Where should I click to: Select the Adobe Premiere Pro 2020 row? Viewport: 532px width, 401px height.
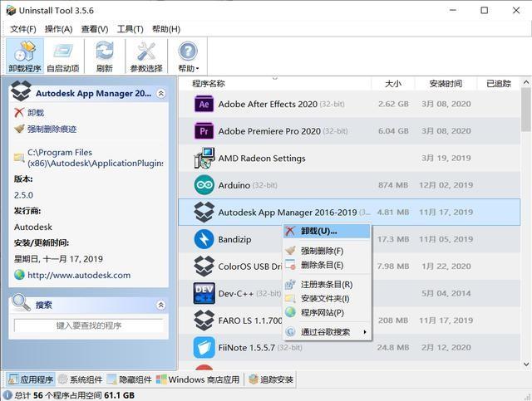[x=349, y=131]
